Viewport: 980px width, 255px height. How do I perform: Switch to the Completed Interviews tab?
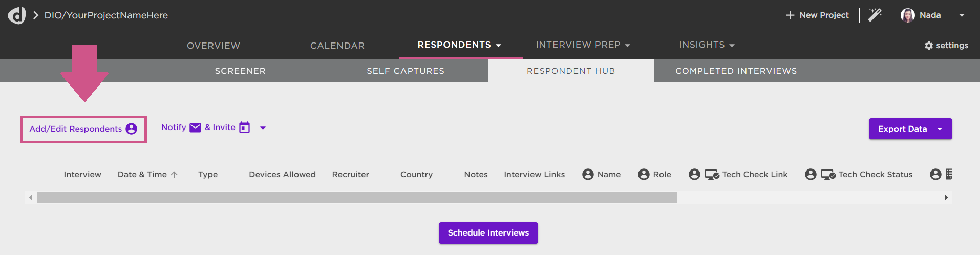pyautogui.click(x=736, y=71)
